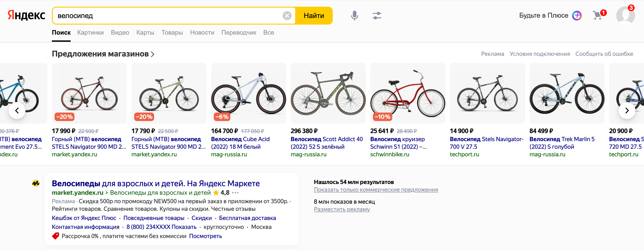Open the shopping cart icon

(x=597, y=15)
